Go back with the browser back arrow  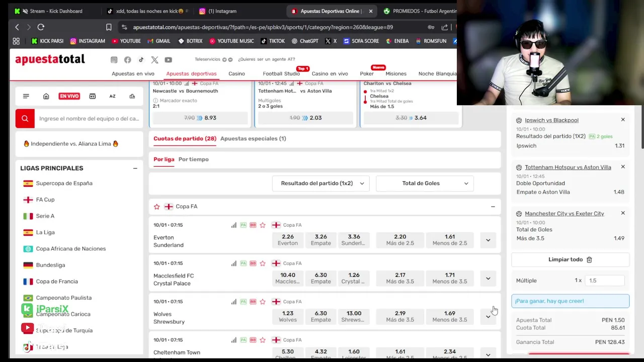click(17, 27)
